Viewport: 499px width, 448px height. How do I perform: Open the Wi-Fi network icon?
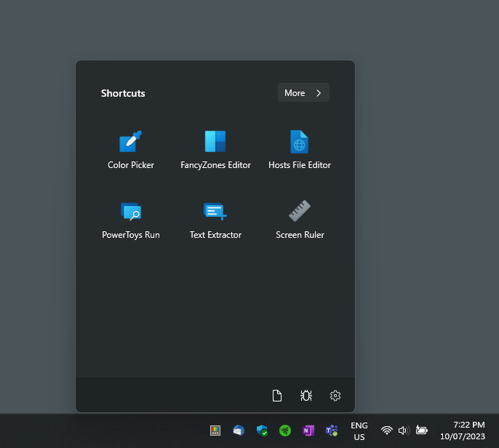click(x=387, y=431)
